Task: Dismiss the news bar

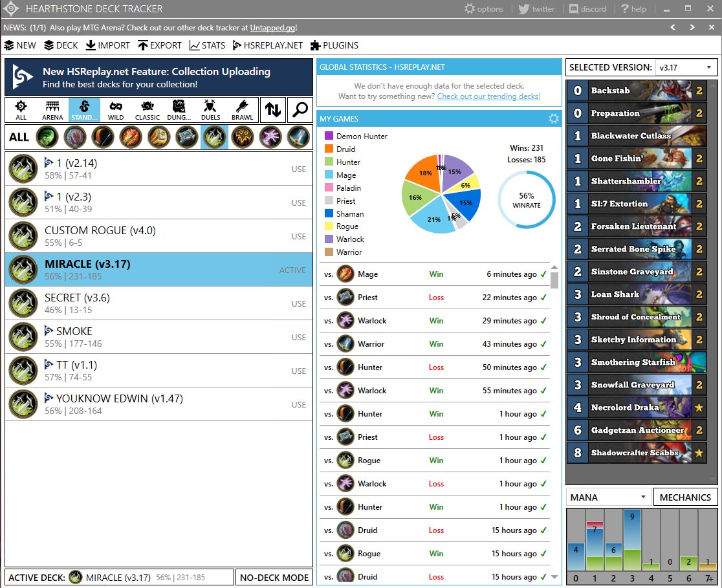Action: (x=712, y=27)
